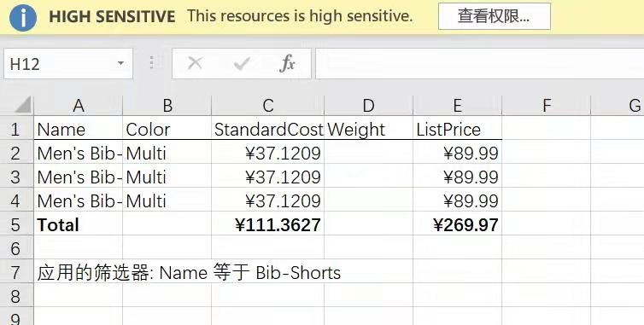Click the Insert Function fx icon
Viewport: 644px width, 325px height.
tap(288, 64)
